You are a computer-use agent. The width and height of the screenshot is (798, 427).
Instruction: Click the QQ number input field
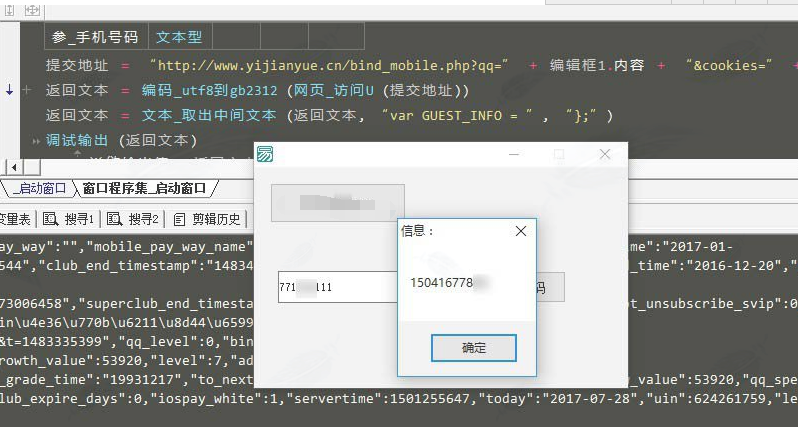(338, 287)
